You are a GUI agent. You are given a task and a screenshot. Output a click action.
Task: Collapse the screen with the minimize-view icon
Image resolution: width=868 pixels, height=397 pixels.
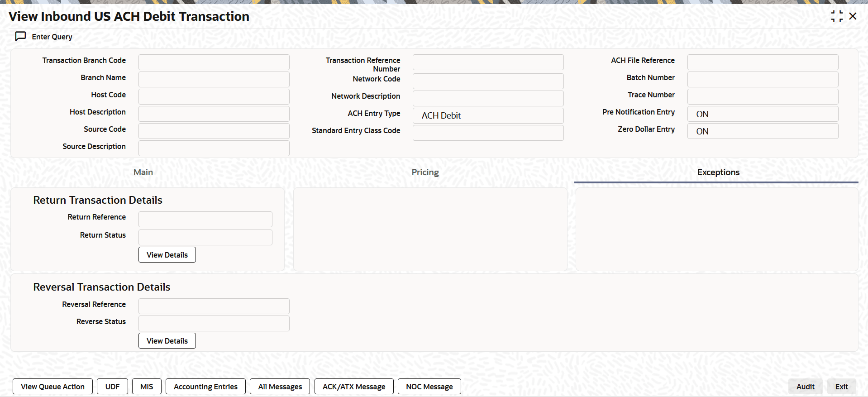pyautogui.click(x=837, y=16)
